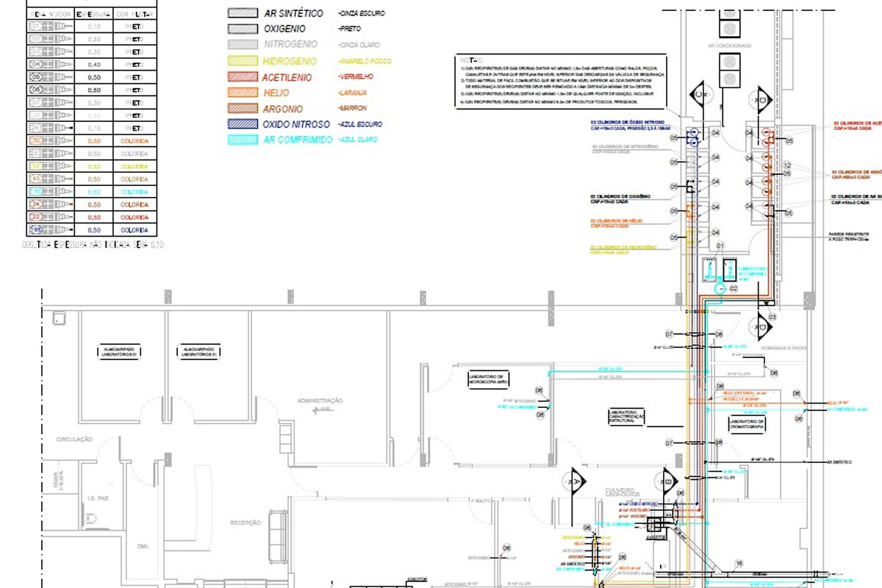Click callout bubble number 12

pyautogui.click(x=786, y=165)
